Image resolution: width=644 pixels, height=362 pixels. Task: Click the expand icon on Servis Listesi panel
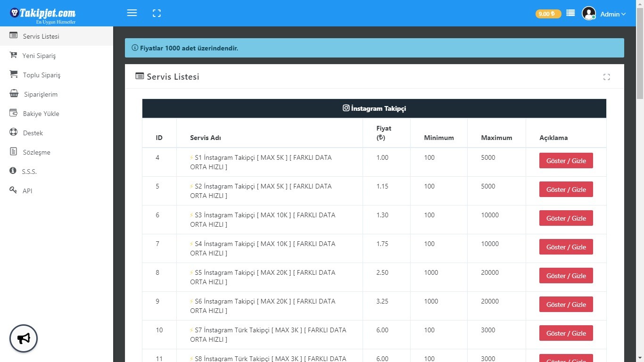click(606, 77)
